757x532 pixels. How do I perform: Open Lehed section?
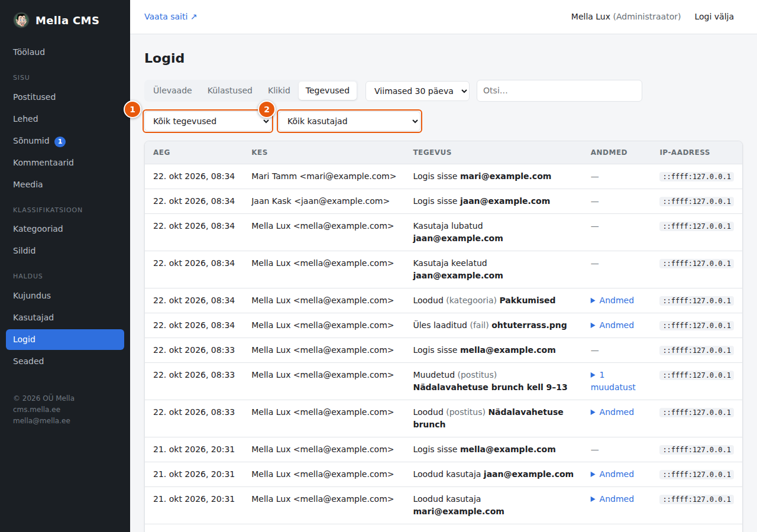pos(65,119)
